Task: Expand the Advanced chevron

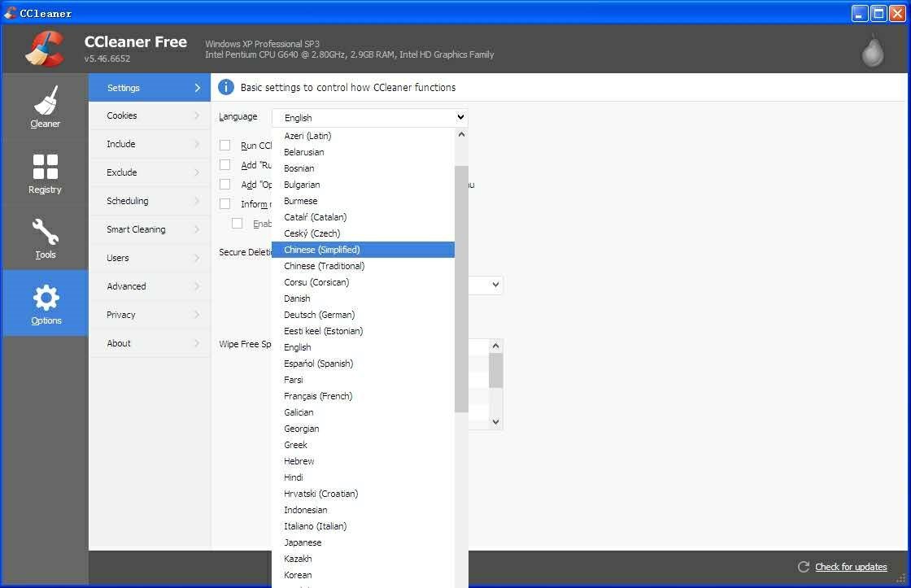Action: [x=197, y=286]
